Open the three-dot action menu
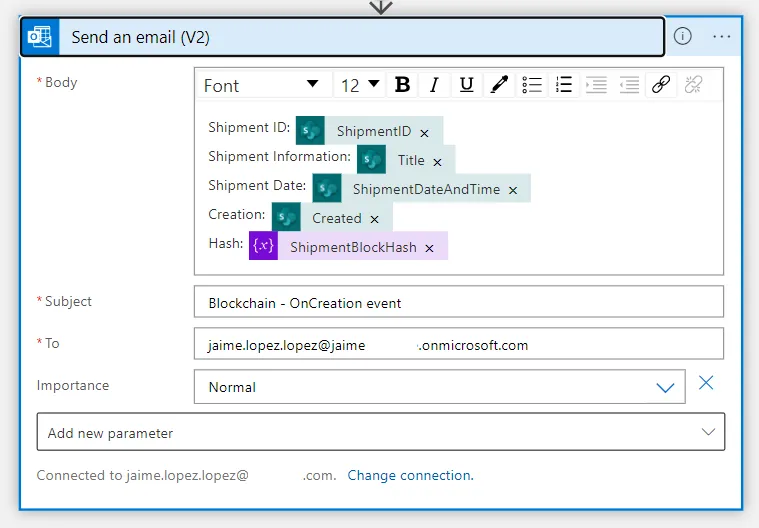The image size is (759, 528). (721, 36)
